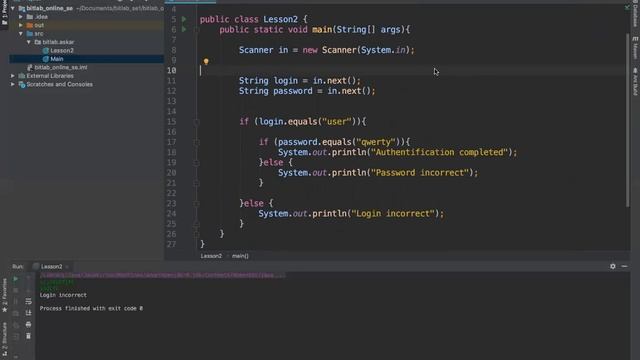Click "Login incorrect" output in console
Screen dimensions: 640x360
click(63, 295)
